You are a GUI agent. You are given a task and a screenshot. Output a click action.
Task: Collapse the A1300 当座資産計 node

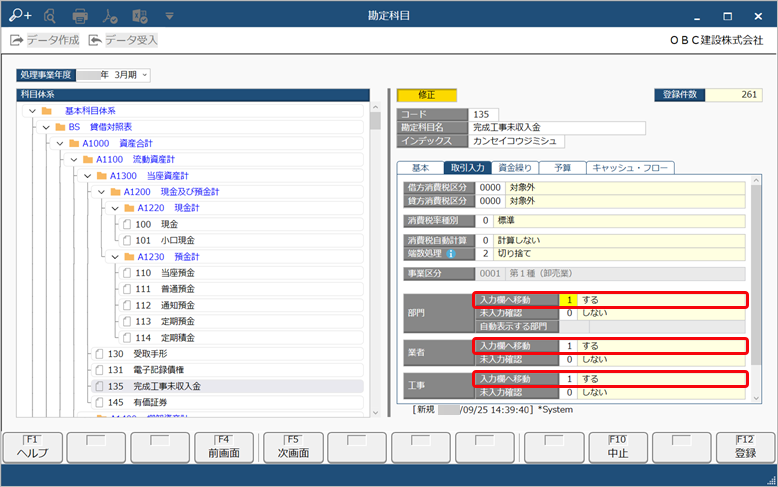click(88, 176)
